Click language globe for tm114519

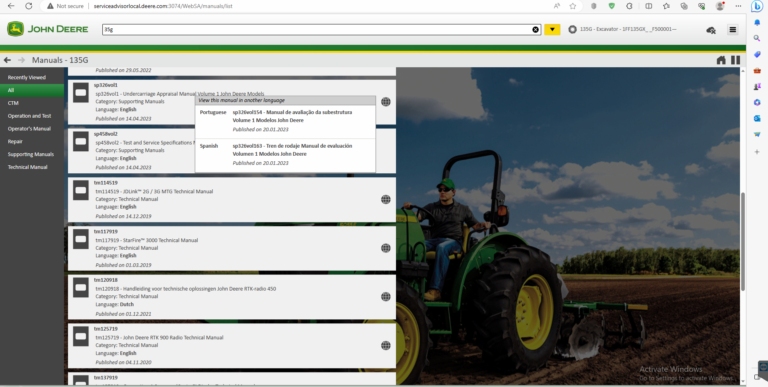point(386,199)
